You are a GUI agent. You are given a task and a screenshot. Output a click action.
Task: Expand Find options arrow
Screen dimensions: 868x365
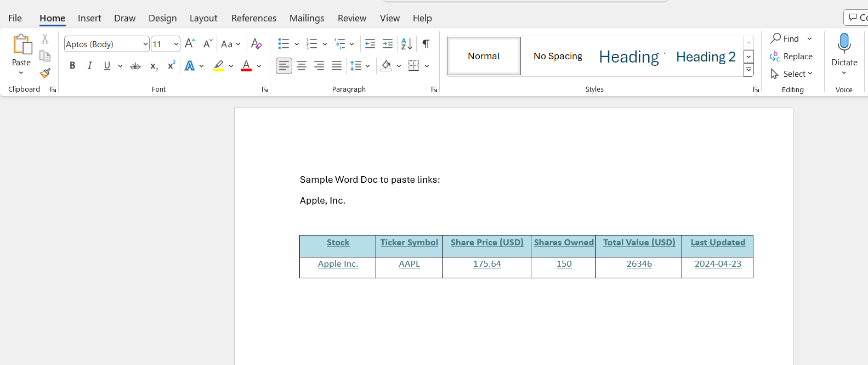pyautogui.click(x=810, y=39)
